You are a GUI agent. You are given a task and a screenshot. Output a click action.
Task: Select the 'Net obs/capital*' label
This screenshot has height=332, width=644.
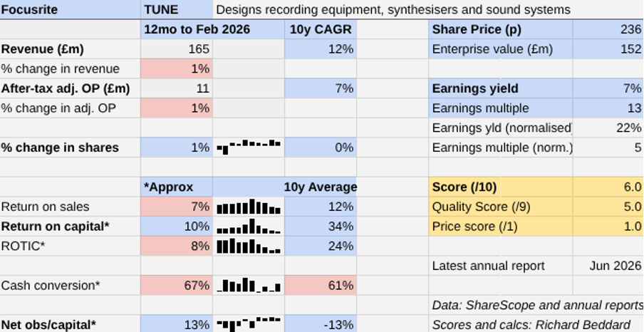pos(71,324)
